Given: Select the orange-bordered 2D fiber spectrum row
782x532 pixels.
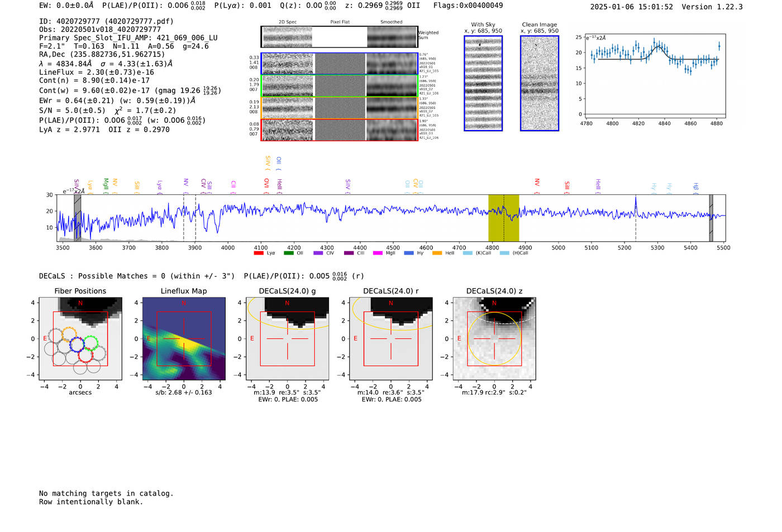Looking at the screenshot, I should (339, 108).
